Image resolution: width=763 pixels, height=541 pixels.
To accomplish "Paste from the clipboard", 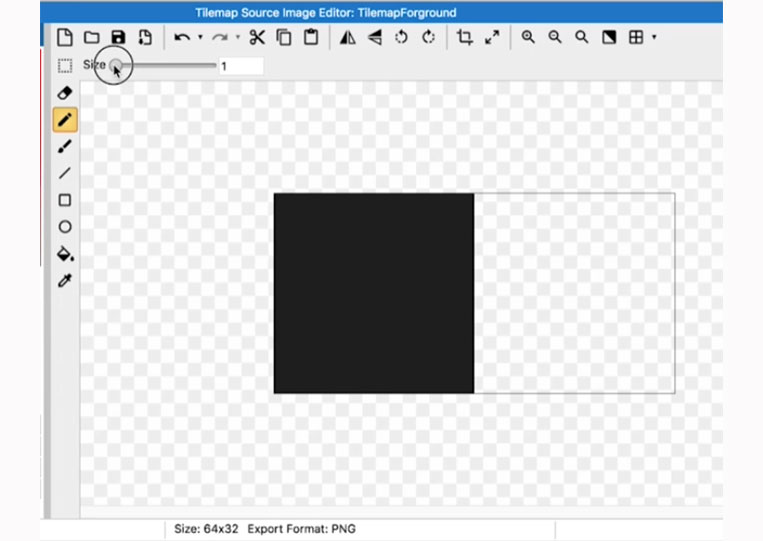I will coord(311,37).
